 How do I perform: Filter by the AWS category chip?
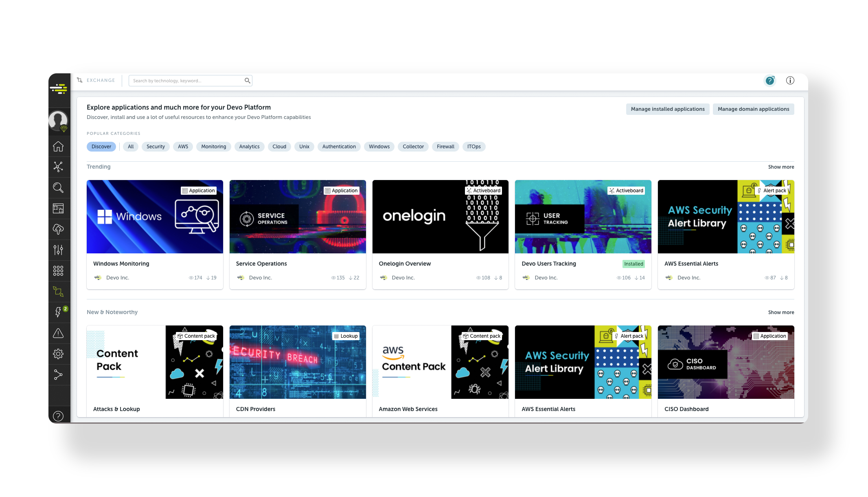pos(183,147)
